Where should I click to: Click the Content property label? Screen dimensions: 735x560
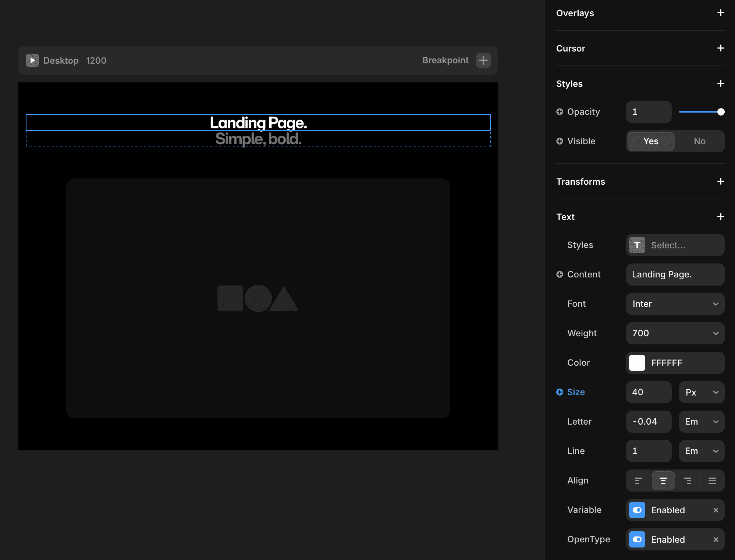click(584, 274)
